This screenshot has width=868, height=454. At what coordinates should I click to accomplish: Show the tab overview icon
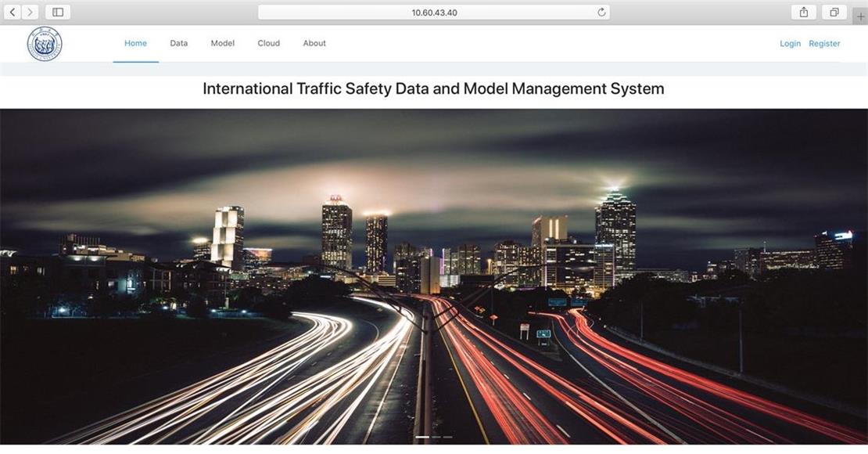[834, 12]
